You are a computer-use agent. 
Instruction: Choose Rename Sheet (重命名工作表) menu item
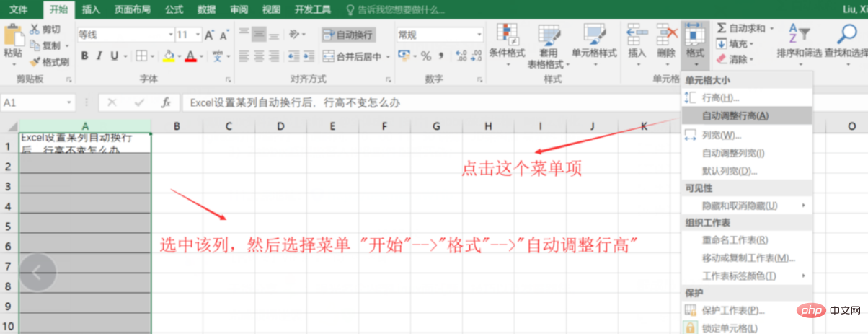[x=747, y=239]
